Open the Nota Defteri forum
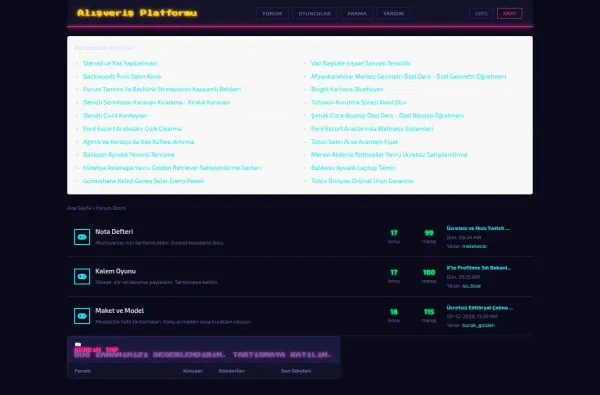This screenshot has height=395, width=600. (x=114, y=232)
